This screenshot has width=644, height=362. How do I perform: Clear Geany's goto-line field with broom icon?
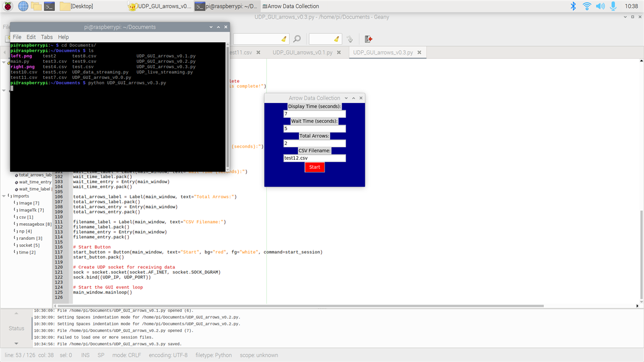[x=337, y=39]
